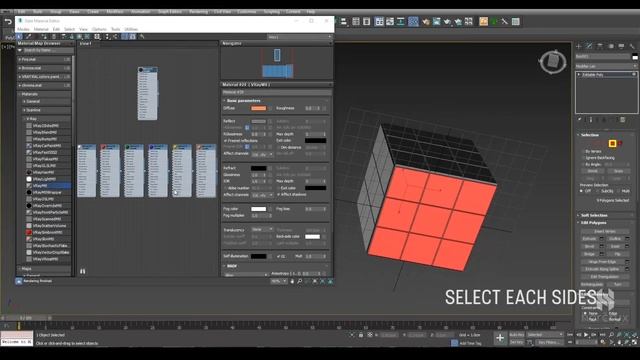Open the Material menu in Slate editor
This screenshot has height=360, width=640.
41,29
